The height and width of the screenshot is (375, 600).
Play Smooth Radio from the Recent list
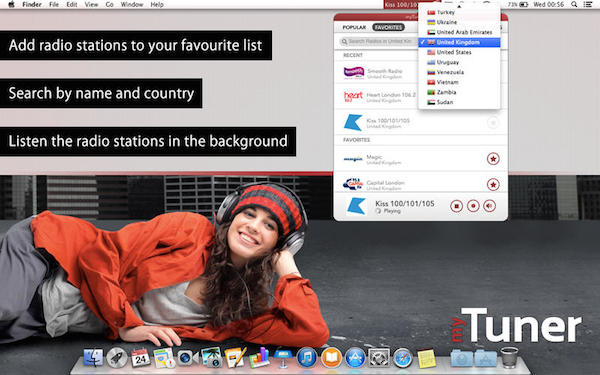click(376, 73)
